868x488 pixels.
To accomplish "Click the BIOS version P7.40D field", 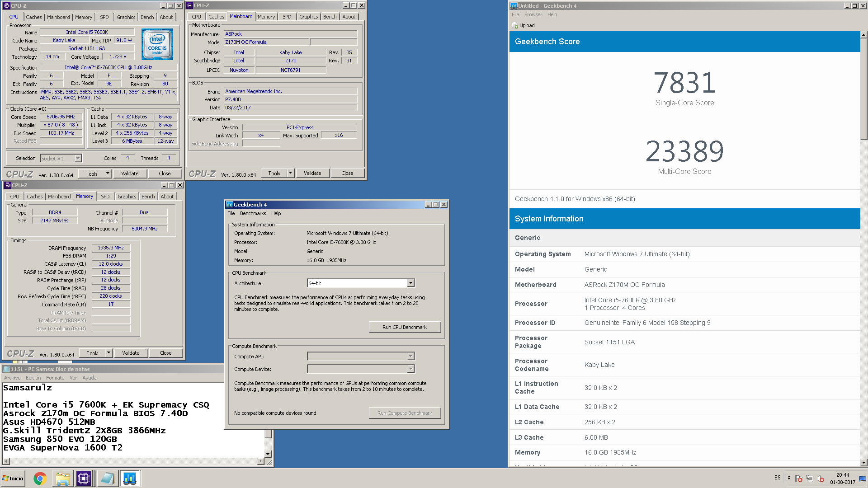I will (x=291, y=99).
